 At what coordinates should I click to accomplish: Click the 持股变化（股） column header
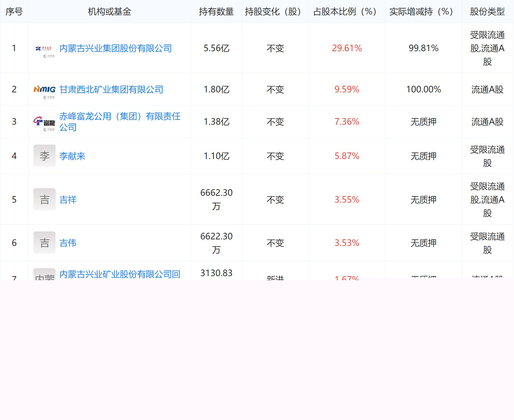(275, 12)
